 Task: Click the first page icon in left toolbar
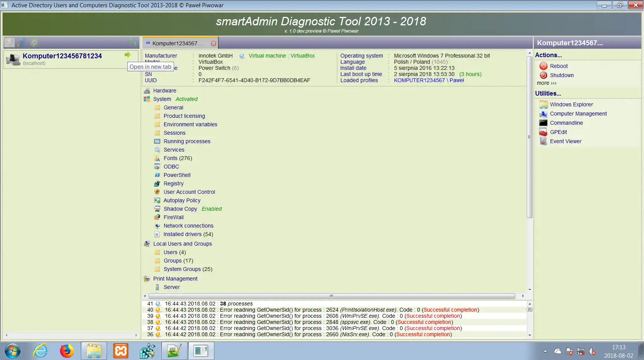pos(10,43)
